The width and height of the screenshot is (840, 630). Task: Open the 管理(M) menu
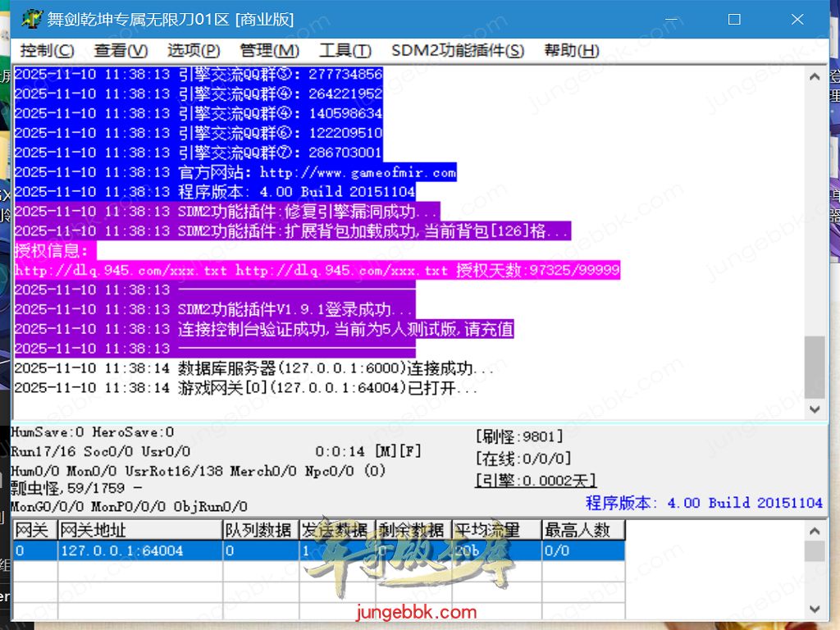click(x=269, y=51)
